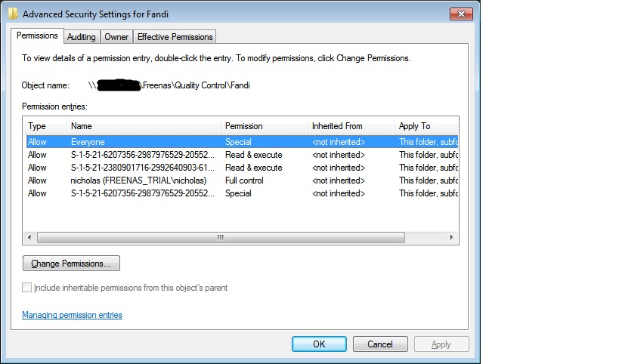Viewport: 619px width, 364px height.
Task: Toggle Include inheritable permissions checkbox
Action: [27, 288]
